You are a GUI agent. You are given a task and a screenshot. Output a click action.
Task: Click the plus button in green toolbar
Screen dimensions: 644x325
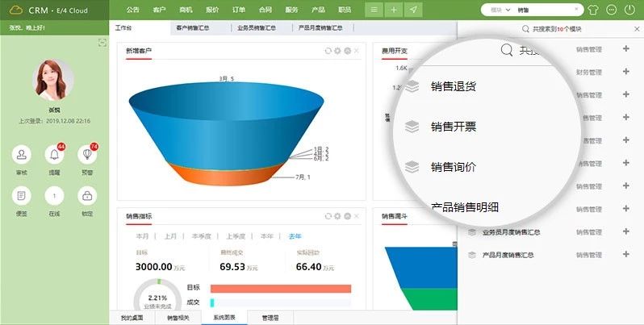point(394,10)
